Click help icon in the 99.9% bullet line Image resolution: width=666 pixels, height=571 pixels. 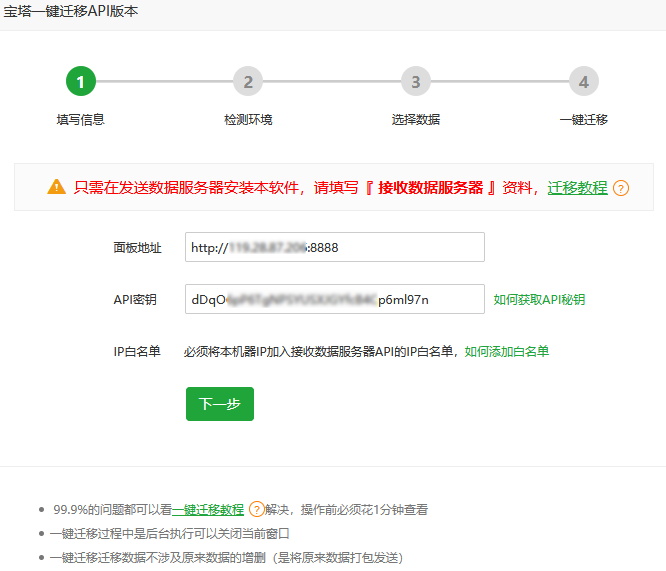pyautogui.click(x=256, y=509)
